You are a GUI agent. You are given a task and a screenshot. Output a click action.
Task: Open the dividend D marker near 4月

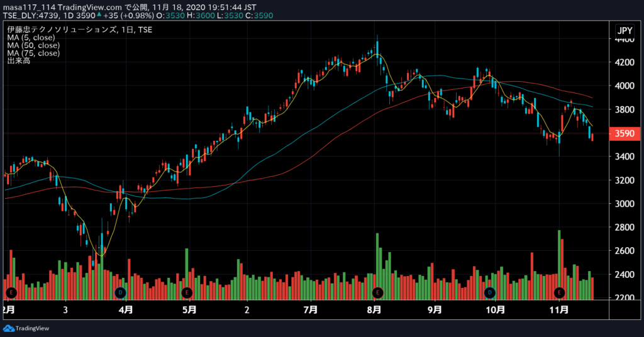120,292
